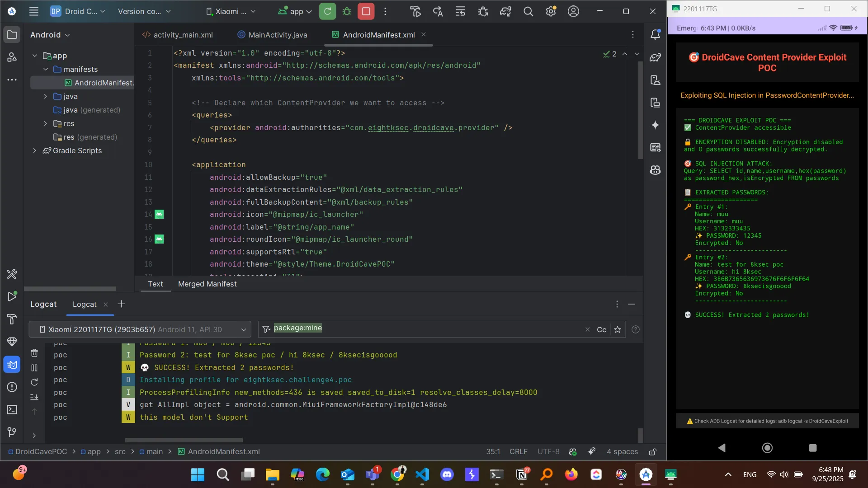Click the CRLF line separator in status bar
Screen dimensions: 868x488
point(518,451)
